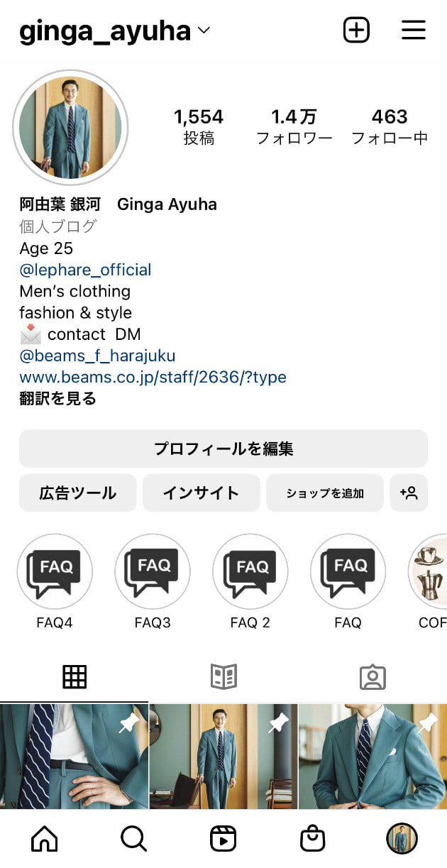The height and width of the screenshot is (868, 447).
Task: Go to the Home feed icon
Action: 45,839
